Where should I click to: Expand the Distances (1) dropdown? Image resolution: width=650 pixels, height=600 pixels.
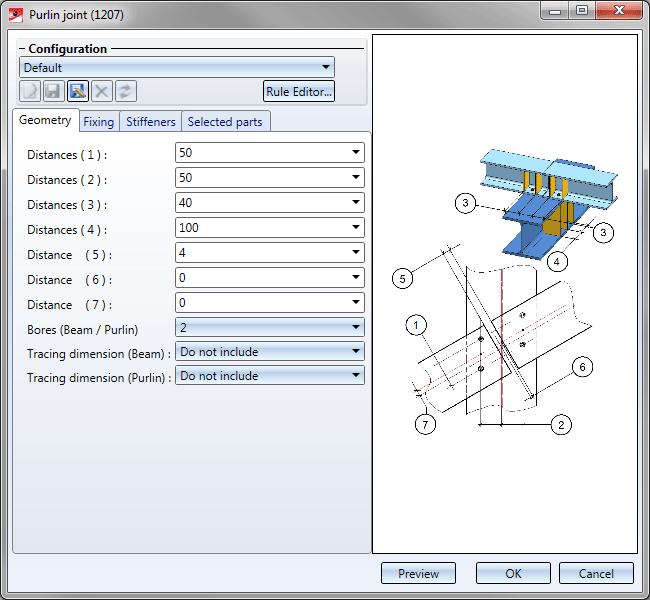point(356,153)
